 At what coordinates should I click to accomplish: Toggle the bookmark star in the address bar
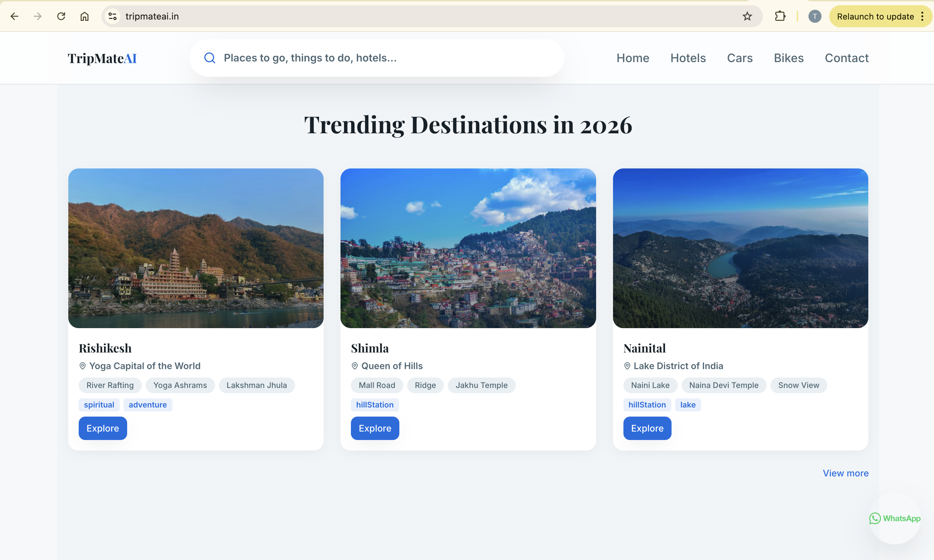[747, 16]
